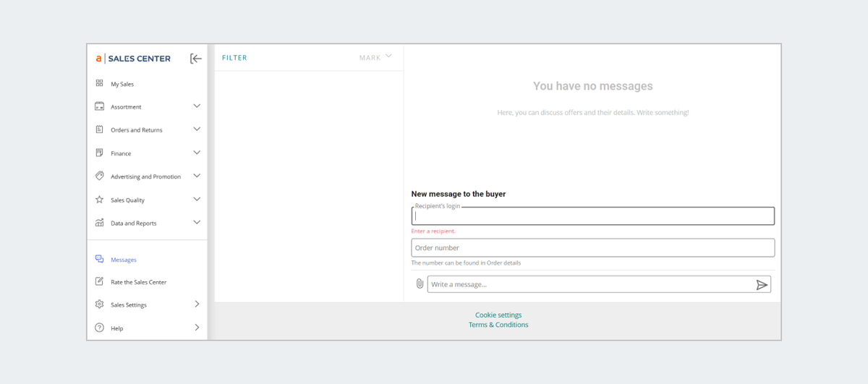Expand Advertising and Promotion chevron
The image size is (868, 384).
197,176
